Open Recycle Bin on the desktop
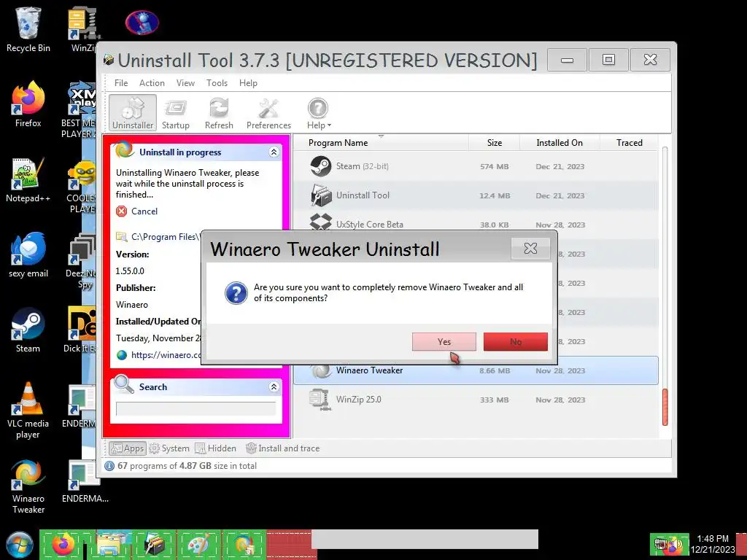Image resolution: width=747 pixels, height=560 pixels. 28,29
